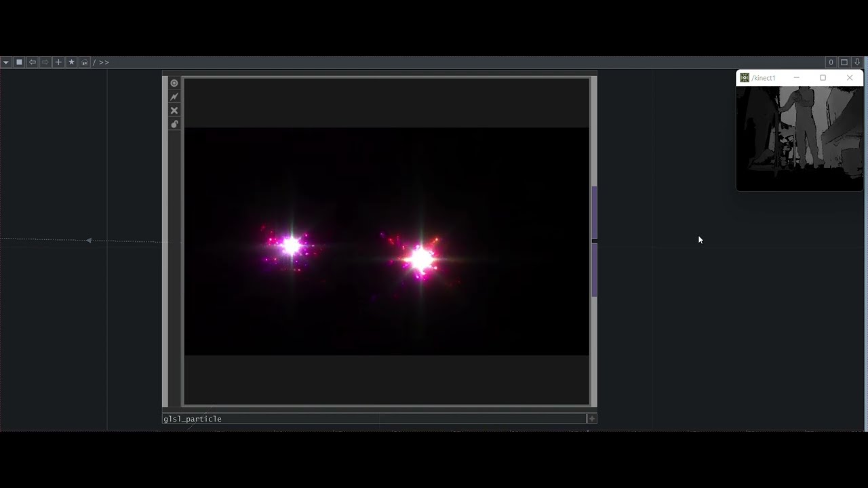This screenshot has height=488, width=868.
Task: Click the /kinect1 window title text
Action: [764, 78]
